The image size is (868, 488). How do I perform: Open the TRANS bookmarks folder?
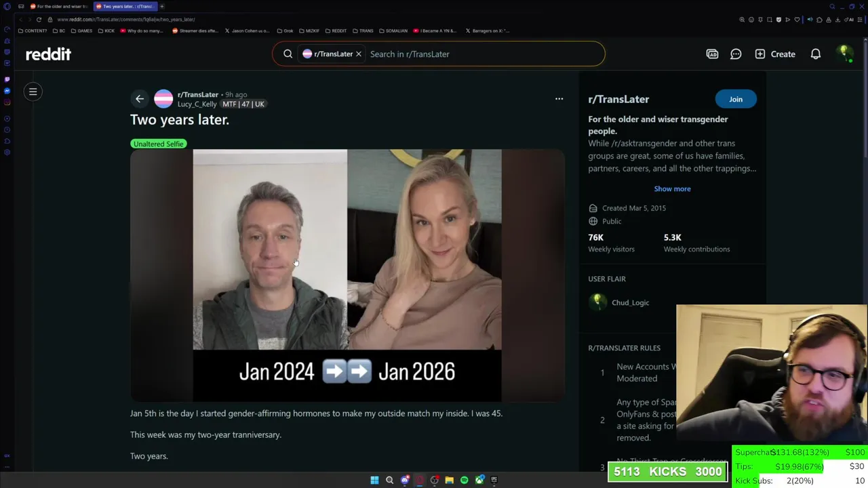click(363, 30)
